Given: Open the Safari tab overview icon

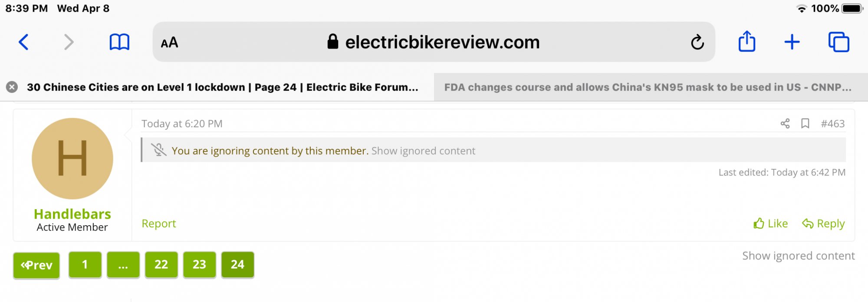Looking at the screenshot, I should (x=838, y=42).
